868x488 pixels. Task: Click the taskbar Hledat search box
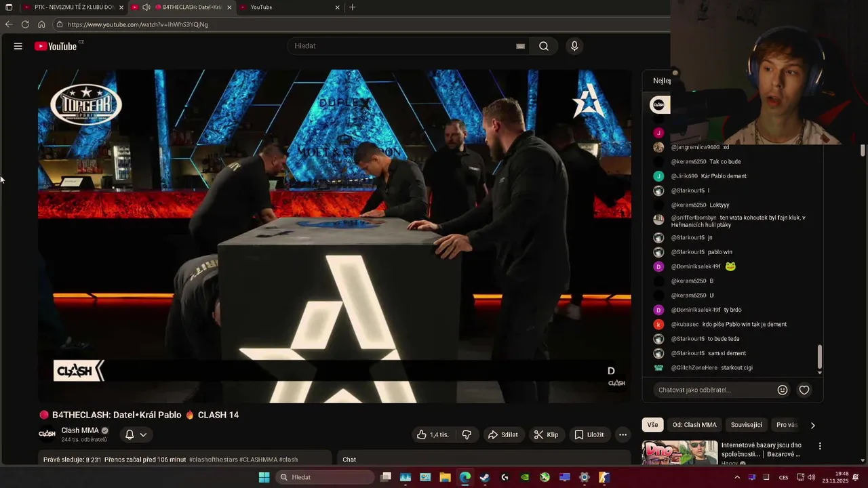click(x=325, y=477)
